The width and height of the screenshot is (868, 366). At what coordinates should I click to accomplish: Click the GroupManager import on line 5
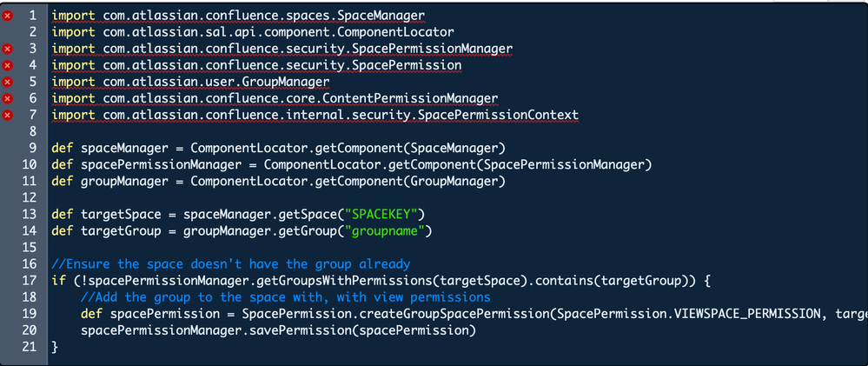[x=191, y=82]
